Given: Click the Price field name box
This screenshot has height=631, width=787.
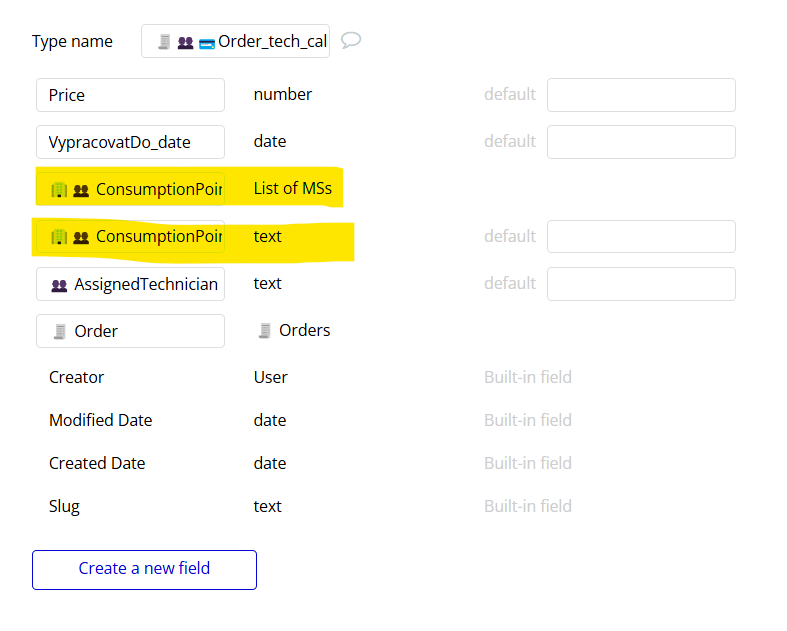Looking at the screenshot, I should [130, 95].
